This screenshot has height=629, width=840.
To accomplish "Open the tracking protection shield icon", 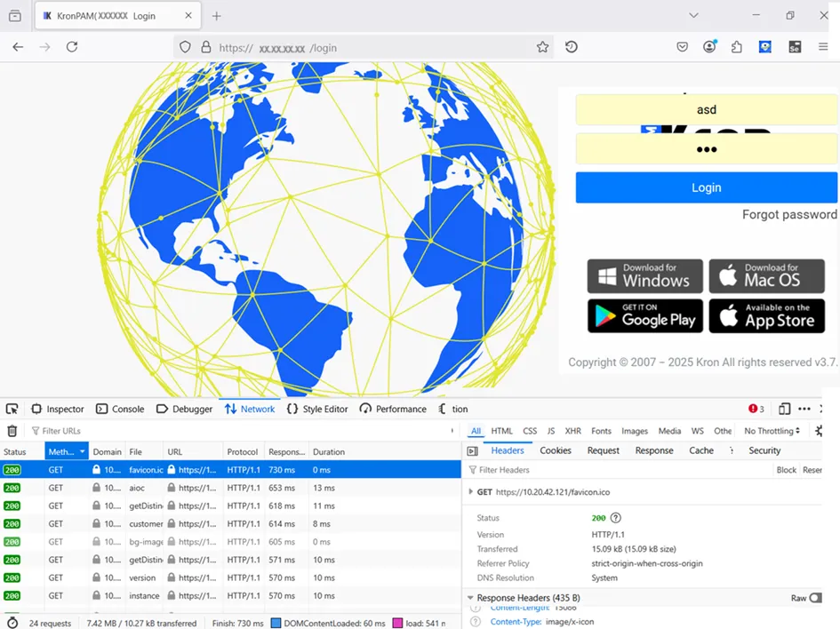I will [185, 47].
